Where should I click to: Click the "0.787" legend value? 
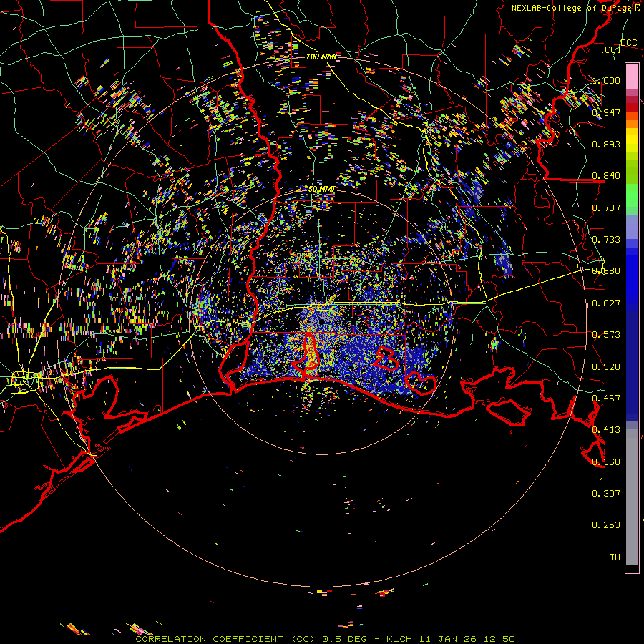[606, 208]
